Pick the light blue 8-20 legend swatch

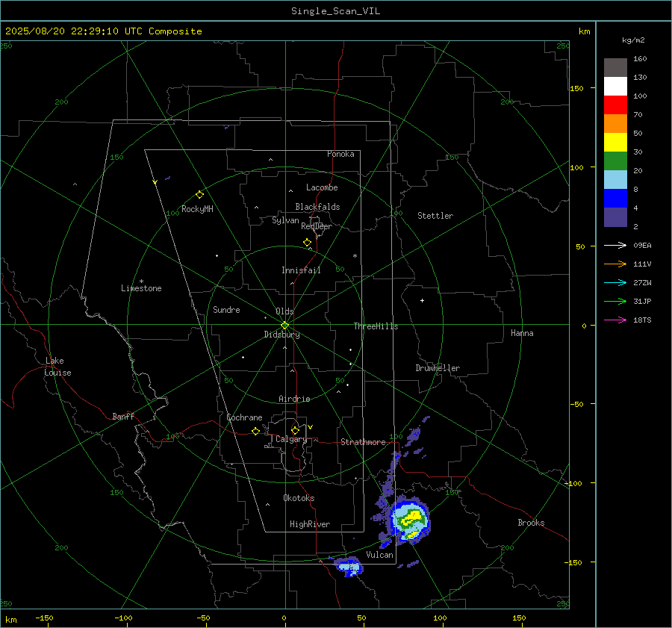[615, 180]
